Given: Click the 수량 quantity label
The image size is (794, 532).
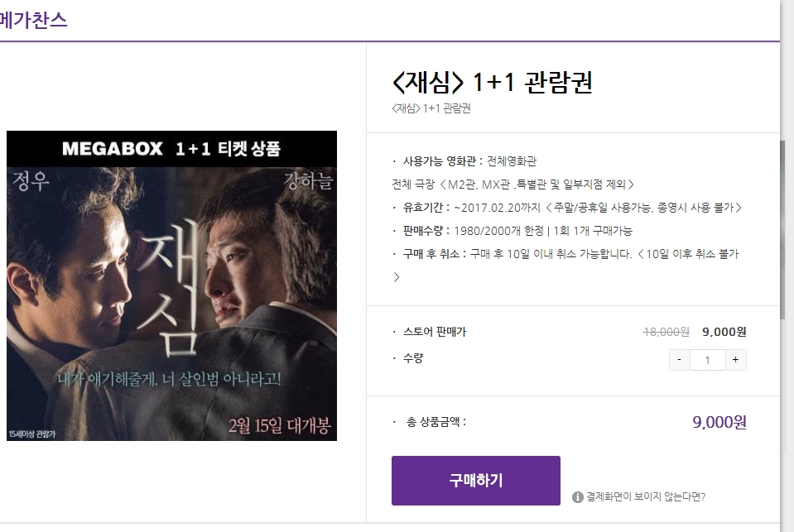Looking at the screenshot, I should 412,359.
